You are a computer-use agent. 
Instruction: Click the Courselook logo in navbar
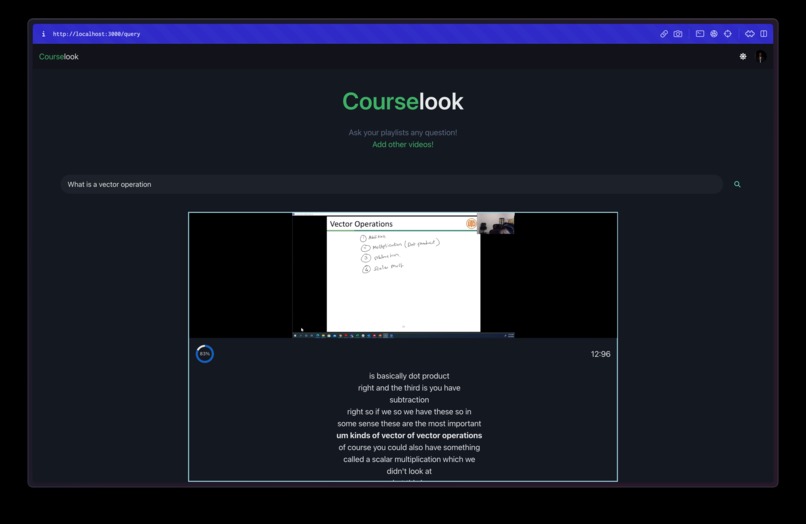[x=59, y=57]
